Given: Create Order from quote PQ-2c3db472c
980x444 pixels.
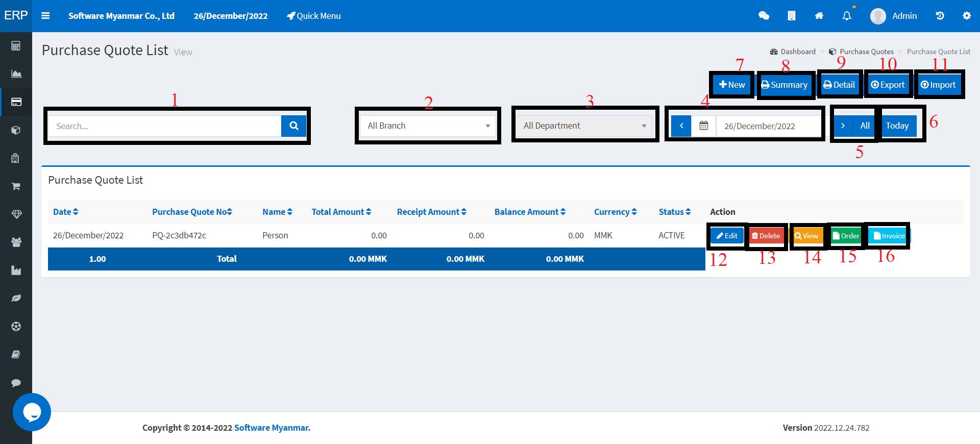Looking at the screenshot, I should tap(846, 236).
